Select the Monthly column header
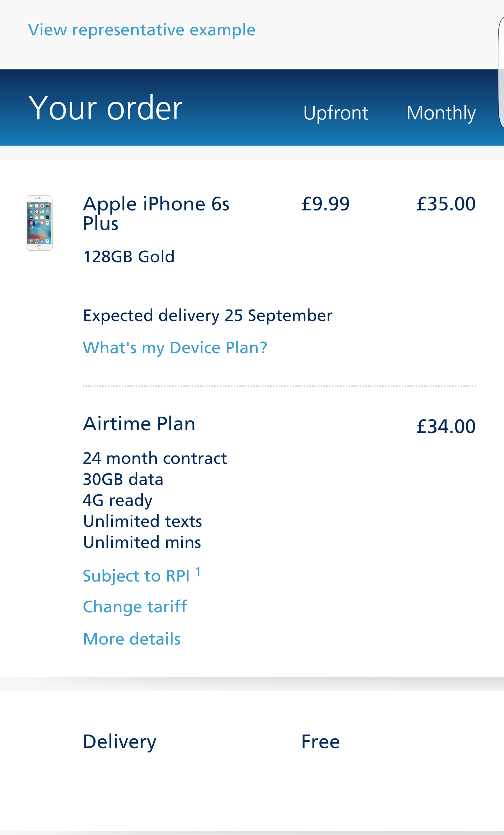This screenshot has width=504, height=835. [x=441, y=112]
